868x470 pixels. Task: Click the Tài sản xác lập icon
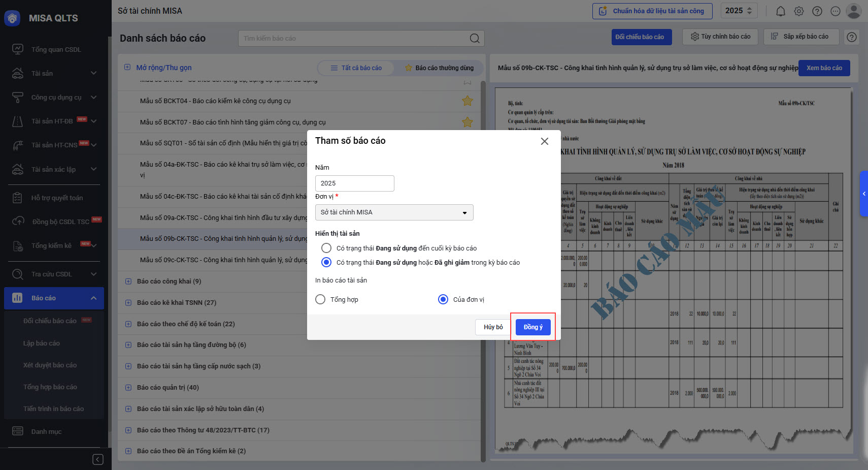coord(18,169)
